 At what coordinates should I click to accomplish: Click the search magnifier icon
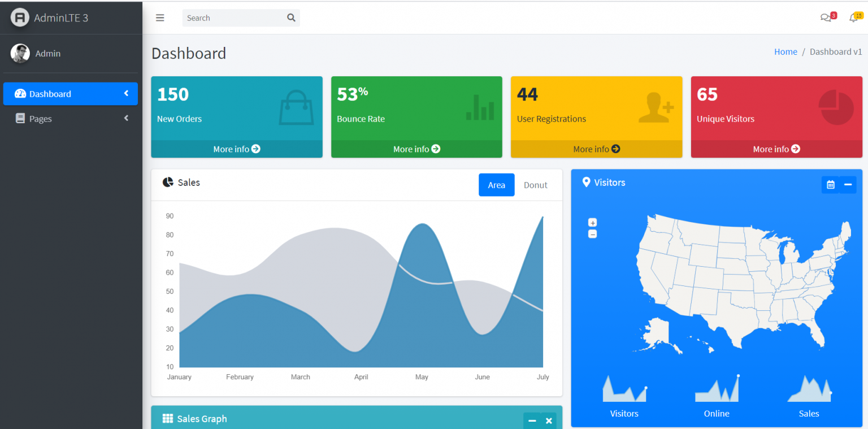coord(291,18)
